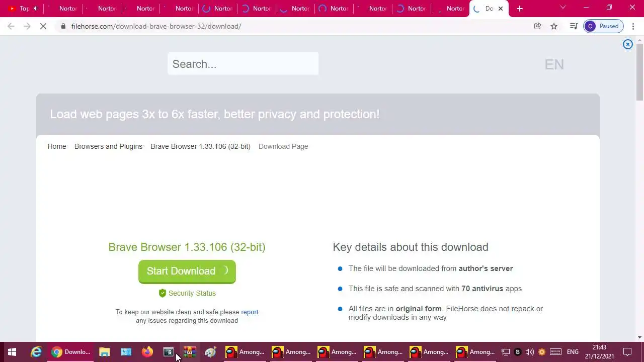
Task: Open File Explorer from taskbar
Action: (104, 352)
